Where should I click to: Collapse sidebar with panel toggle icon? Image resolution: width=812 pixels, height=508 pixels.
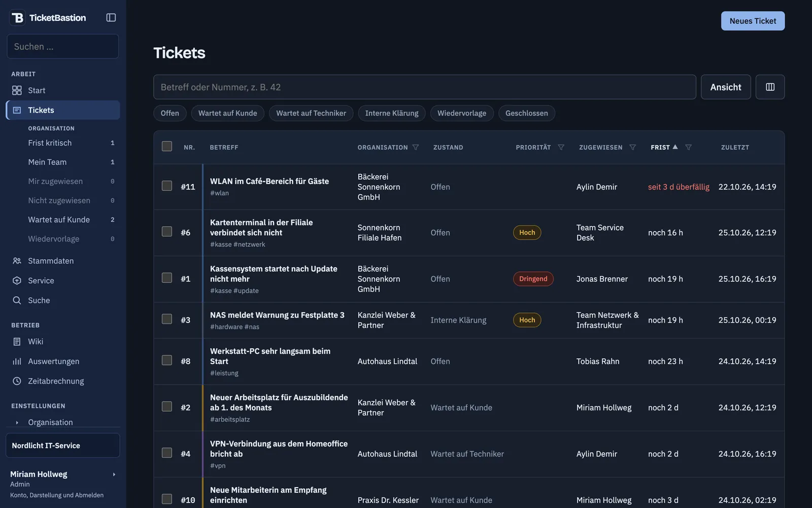click(111, 18)
